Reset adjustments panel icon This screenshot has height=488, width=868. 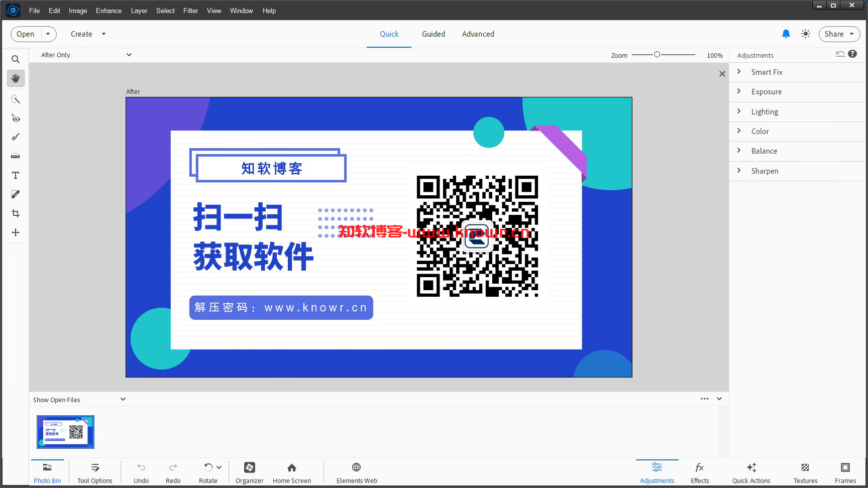840,54
